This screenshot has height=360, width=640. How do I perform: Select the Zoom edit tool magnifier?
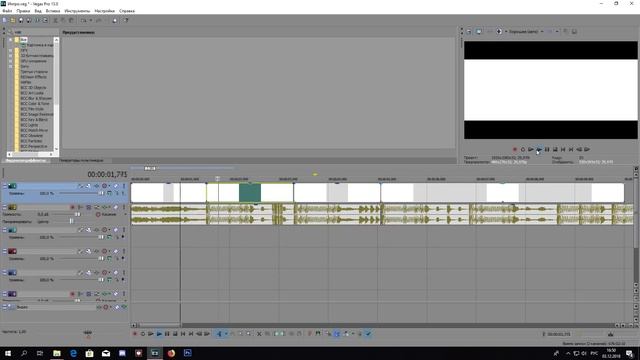(249, 334)
